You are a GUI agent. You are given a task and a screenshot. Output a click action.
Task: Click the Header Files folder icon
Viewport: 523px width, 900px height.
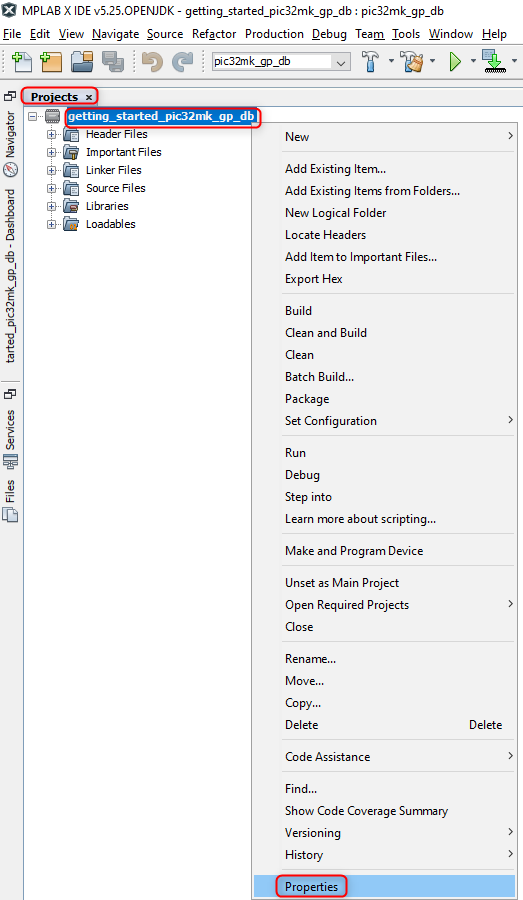[x=71, y=134]
